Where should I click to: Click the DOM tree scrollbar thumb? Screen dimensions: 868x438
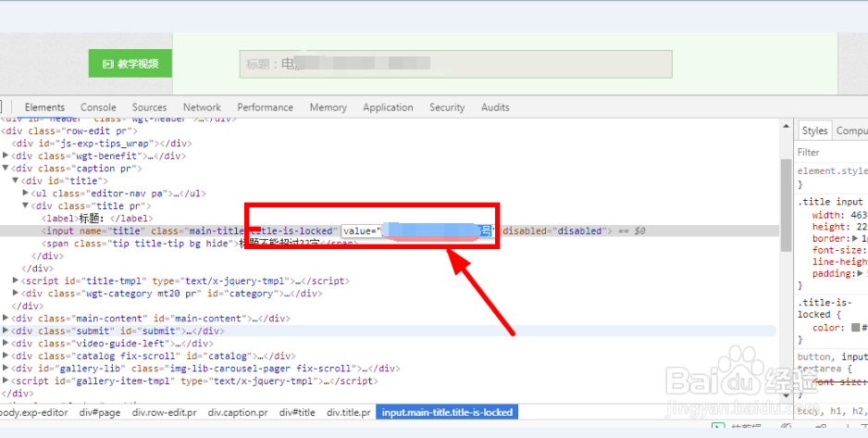click(x=786, y=205)
